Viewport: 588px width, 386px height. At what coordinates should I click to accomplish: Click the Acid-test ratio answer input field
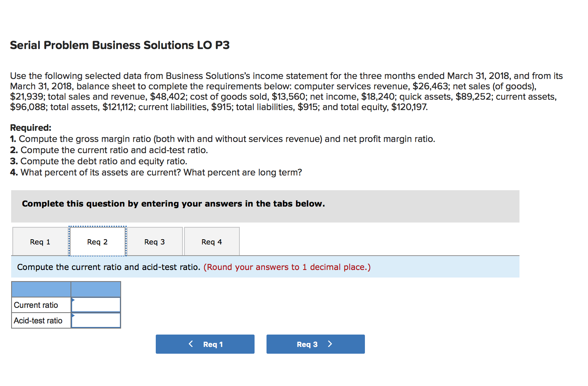point(97,320)
